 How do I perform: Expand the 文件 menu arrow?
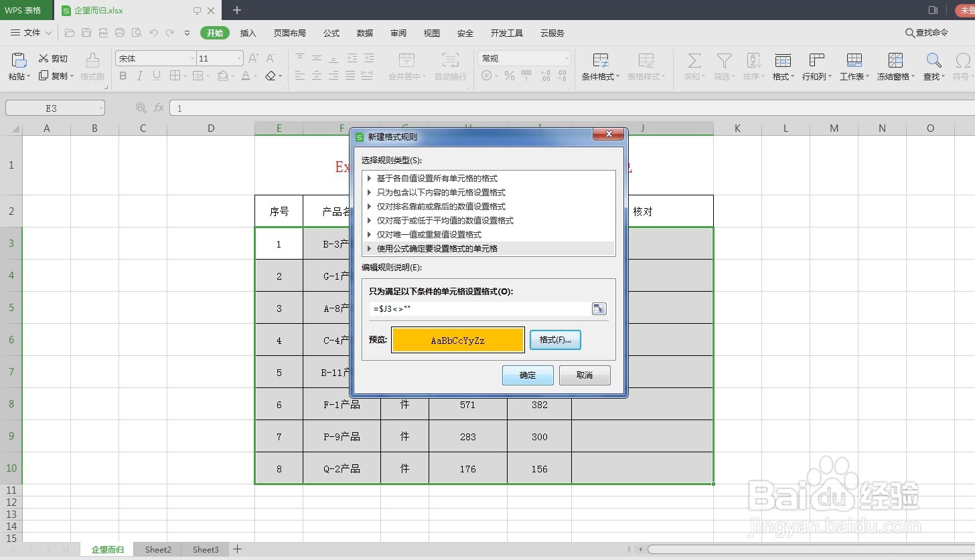tap(48, 33)
